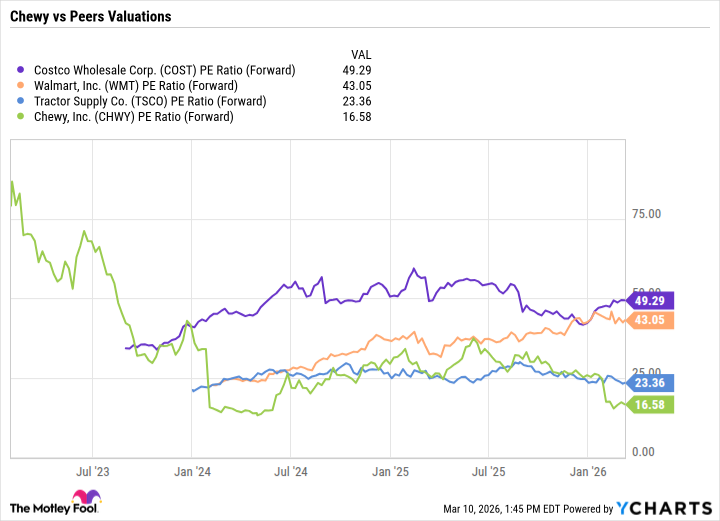
Task: Click the orange 43.05 value tag
Action: (652, 320)
